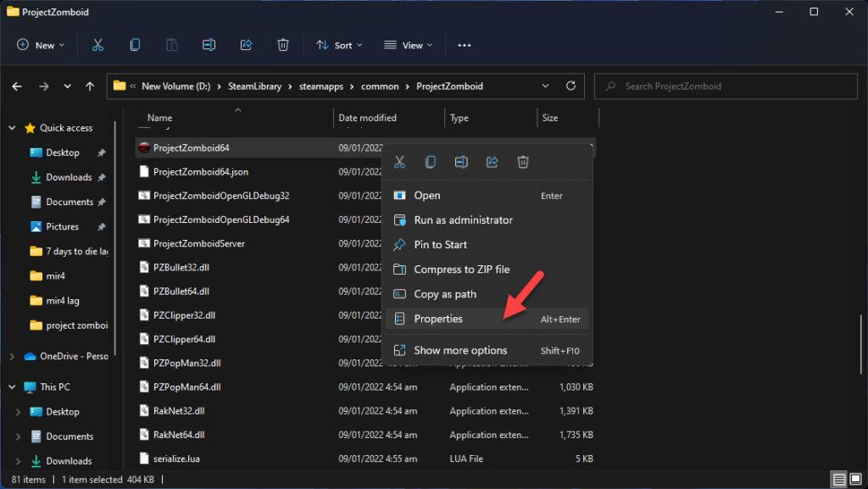Open Properties from the context menu
868x489 pixels.
(x=487, y=320)
